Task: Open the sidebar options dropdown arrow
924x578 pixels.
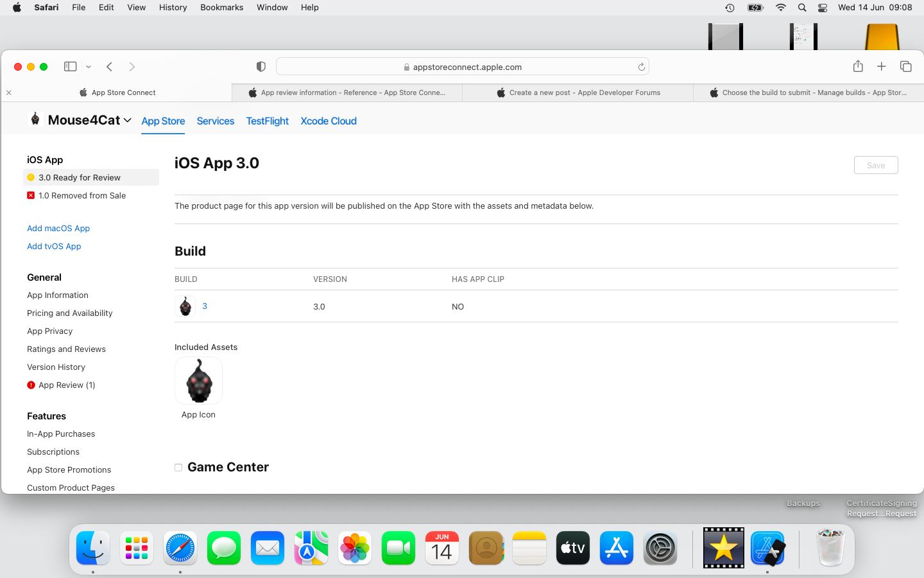Action: 89,67
